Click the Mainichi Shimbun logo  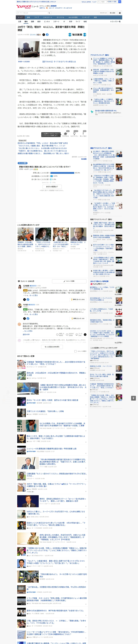(77, 35)
